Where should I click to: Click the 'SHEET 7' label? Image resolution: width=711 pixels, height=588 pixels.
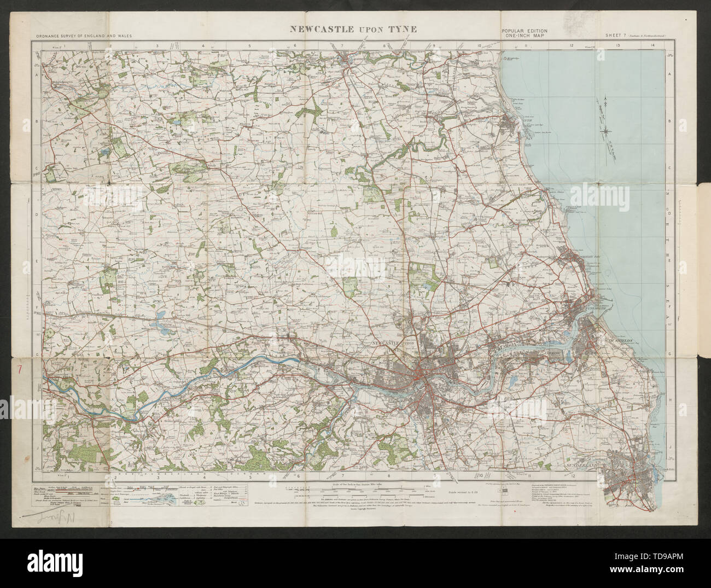(616, 36)
